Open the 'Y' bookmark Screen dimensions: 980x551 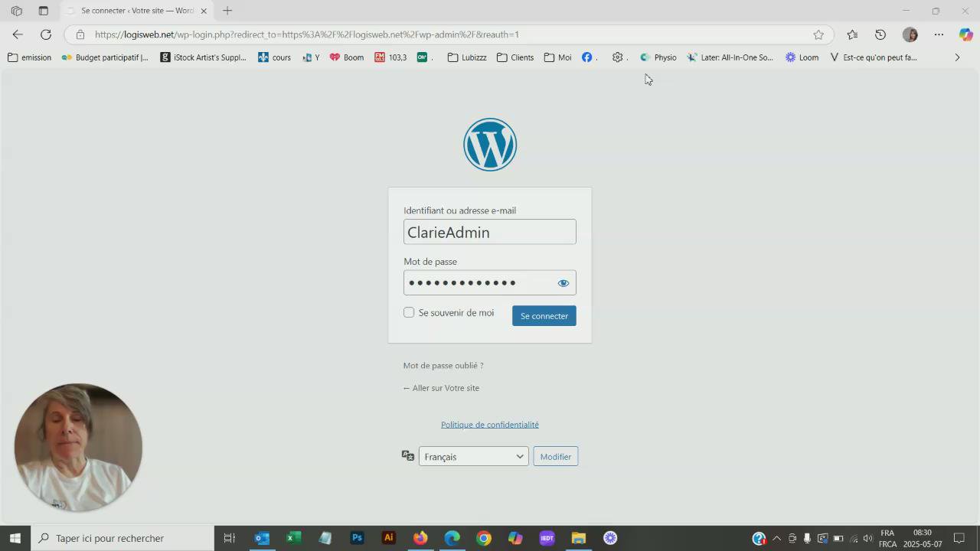pyautogui.click(x=311, y=57)
